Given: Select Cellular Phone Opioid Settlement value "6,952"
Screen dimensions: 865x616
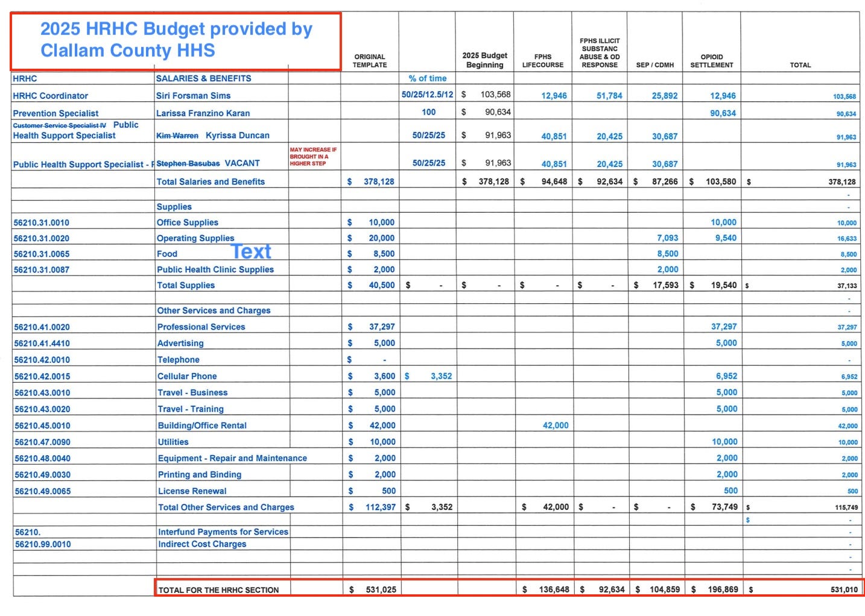Looking at the screenshot, I should (x=726, y=376).
